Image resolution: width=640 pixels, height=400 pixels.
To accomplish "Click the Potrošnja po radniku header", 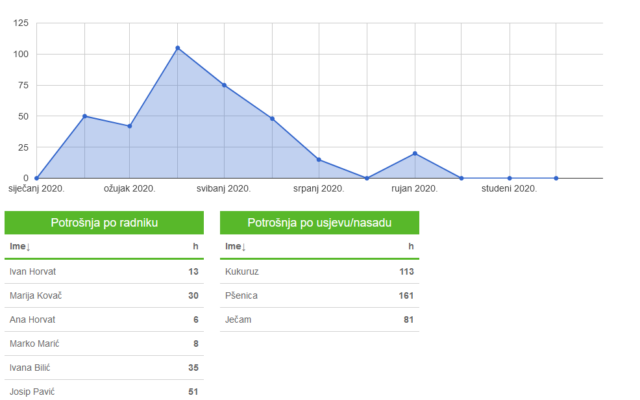I will (x=104, y=222).
